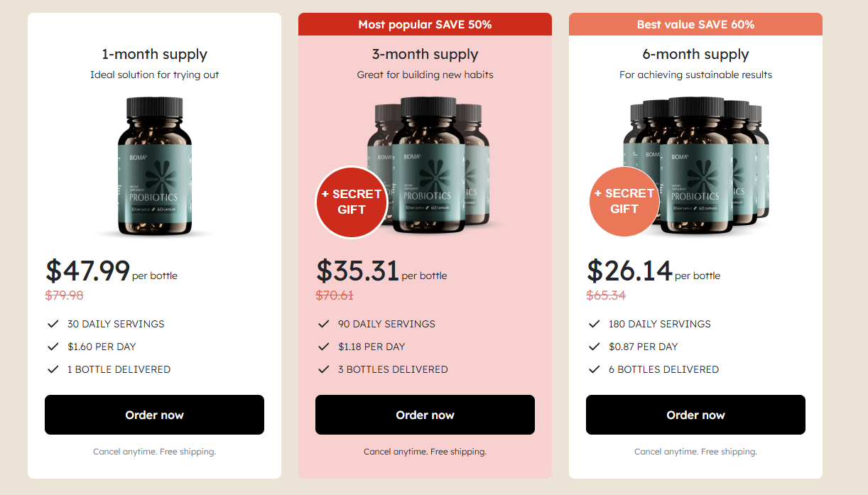Click the six-bottle product image
Screen dimensions: 868x495
[696, 165]
